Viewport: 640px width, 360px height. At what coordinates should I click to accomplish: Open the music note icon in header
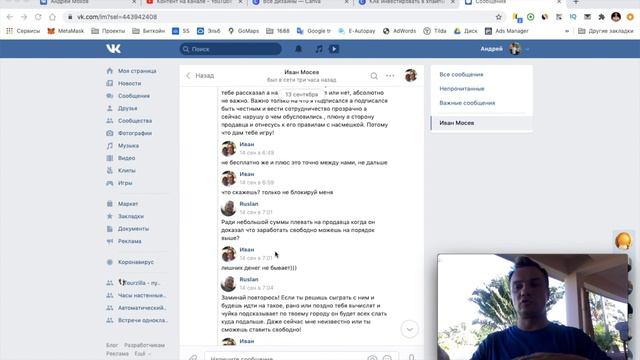[x=319, y=49]
